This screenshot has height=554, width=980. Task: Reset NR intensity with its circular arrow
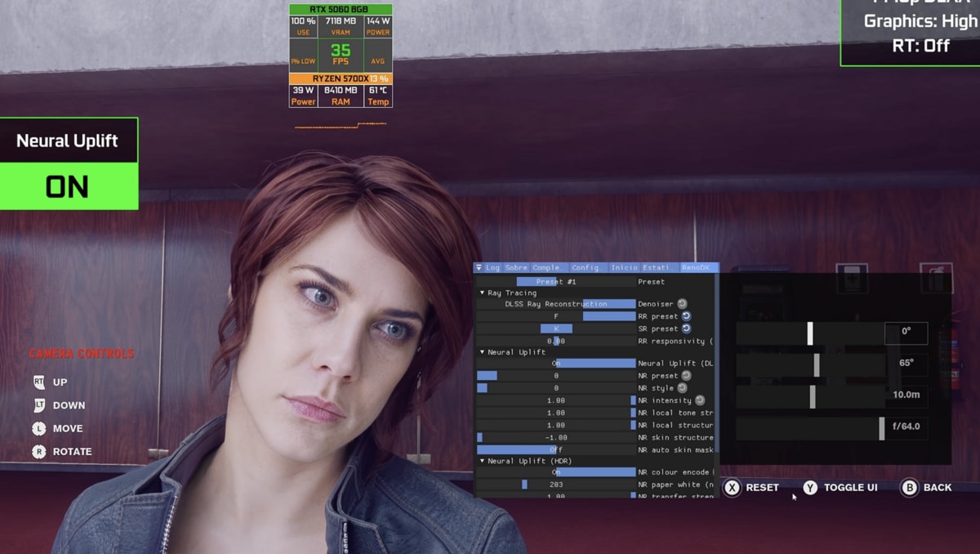[700, 400]
